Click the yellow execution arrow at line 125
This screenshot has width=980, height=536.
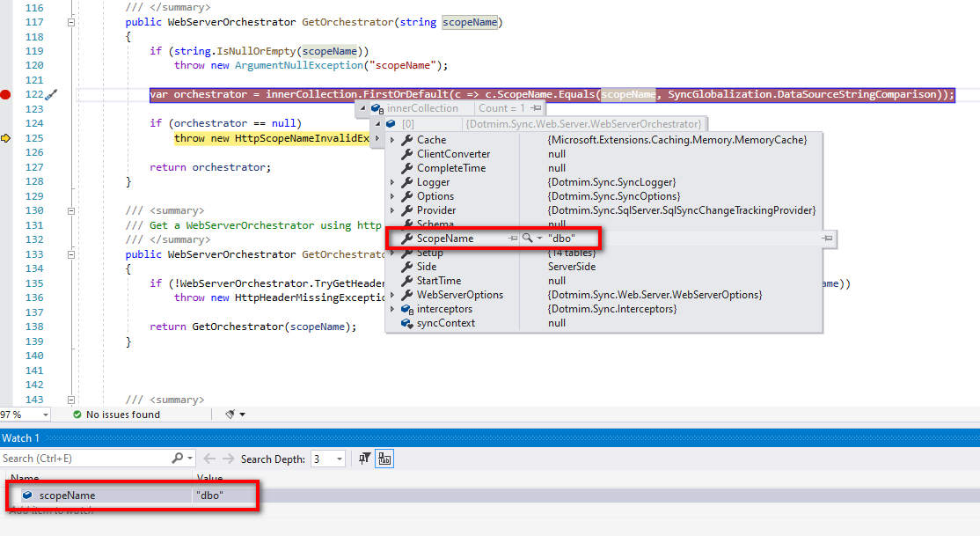click(6, 137)
